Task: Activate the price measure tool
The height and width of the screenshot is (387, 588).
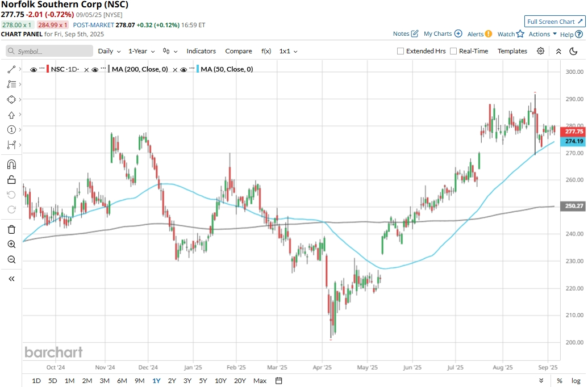Action: click(11, 145)
